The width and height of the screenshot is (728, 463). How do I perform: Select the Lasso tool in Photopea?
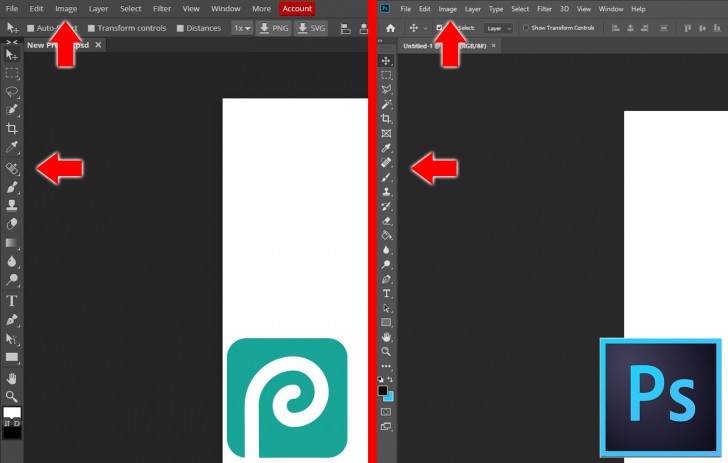(12, 91)
